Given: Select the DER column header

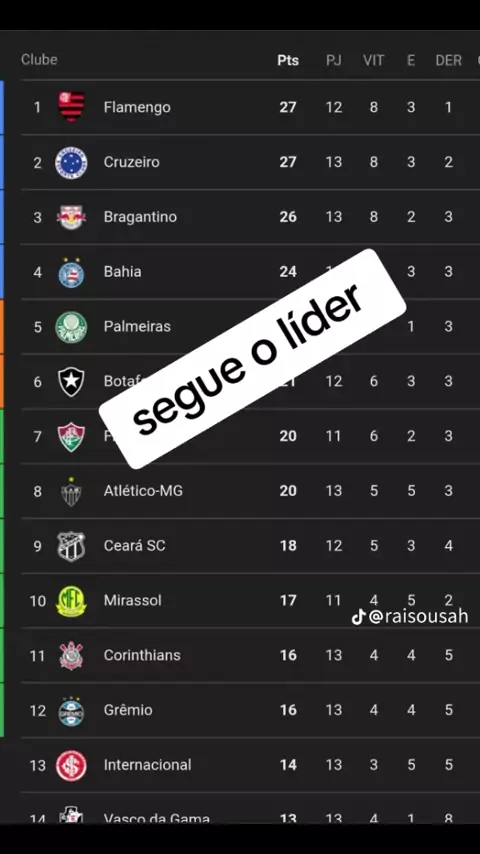Looking at the screenshot, I should pyautogui.click(x=448, y=60).
